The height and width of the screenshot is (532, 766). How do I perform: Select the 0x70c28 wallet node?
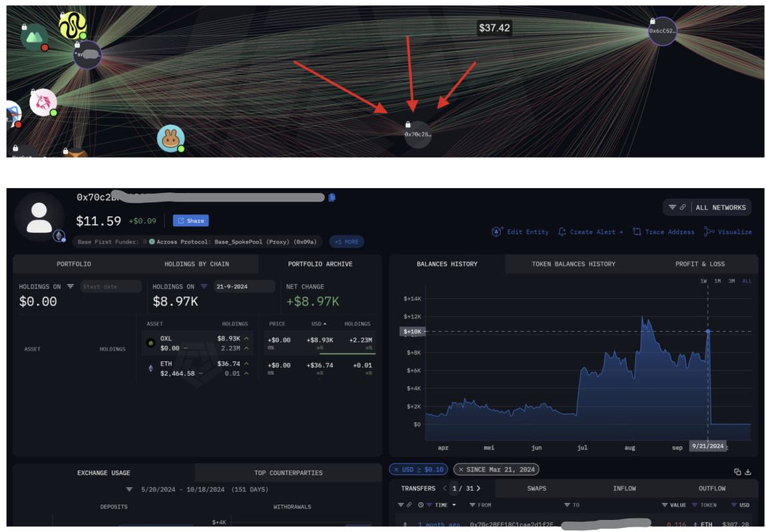click(x=418, y=134)
